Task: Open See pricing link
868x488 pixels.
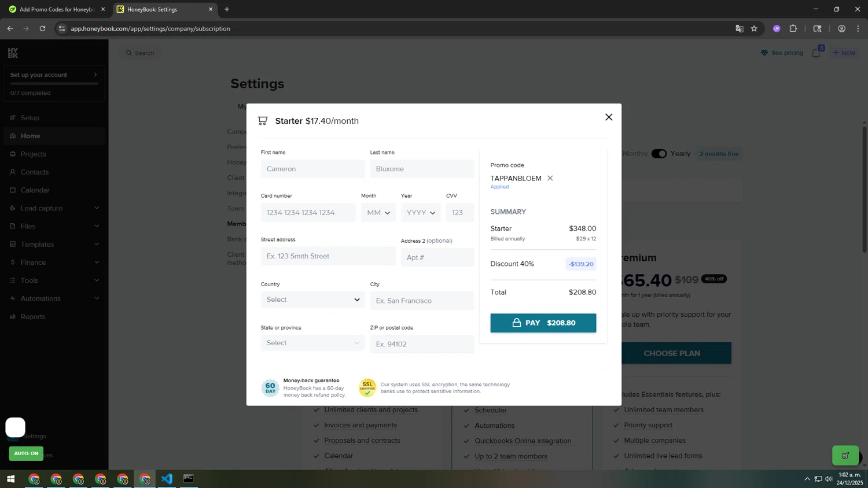Action: pos(782,53)
